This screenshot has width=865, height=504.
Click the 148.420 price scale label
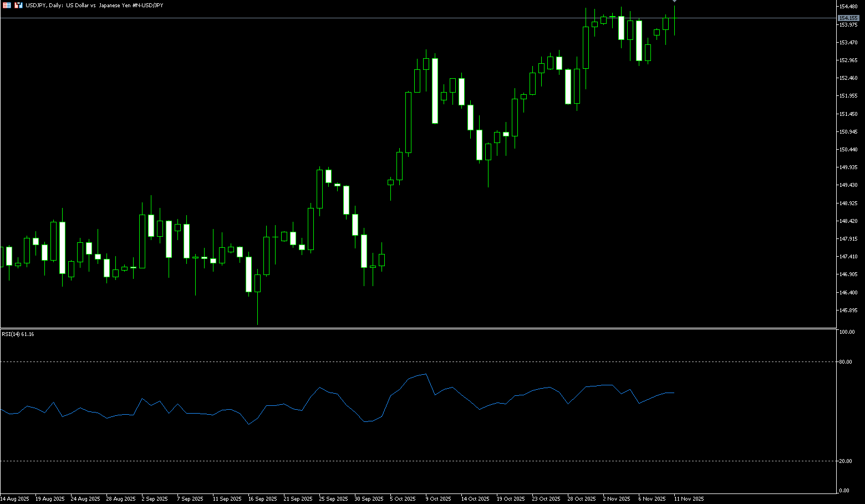848,221
